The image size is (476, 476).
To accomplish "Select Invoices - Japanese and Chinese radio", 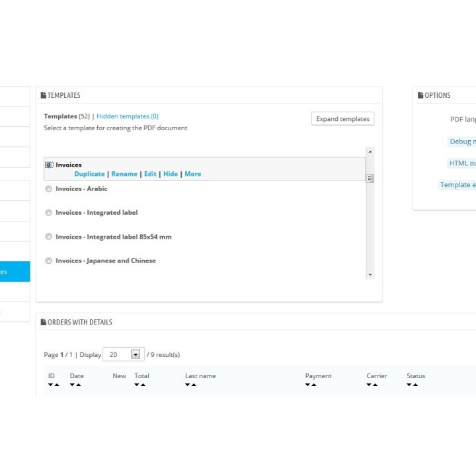I will pyautogui.click(x=48, y=260).
